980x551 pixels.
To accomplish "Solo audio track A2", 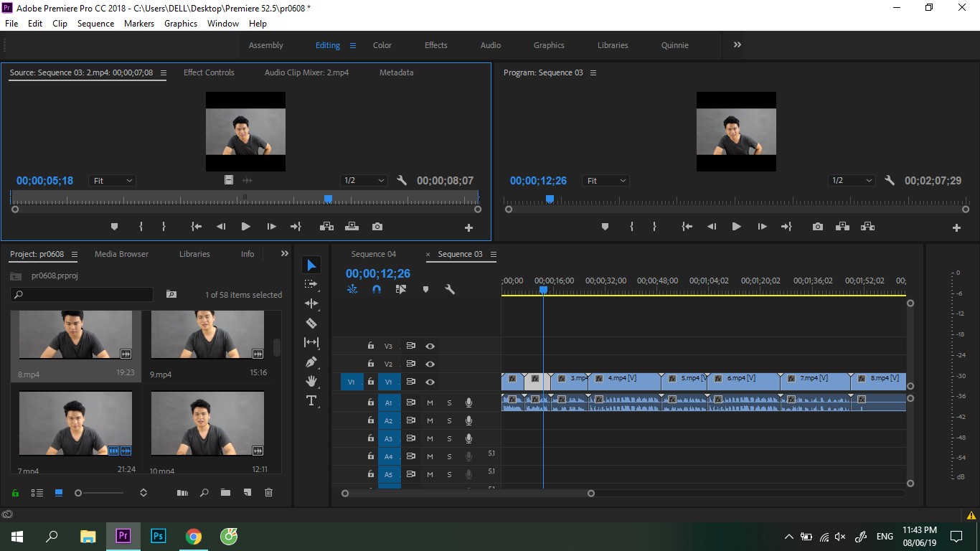I will click(x=449, y=420).
